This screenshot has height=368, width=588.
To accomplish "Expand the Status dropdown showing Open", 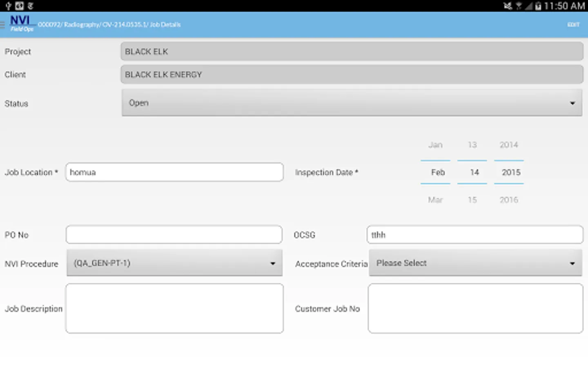I will 352,103.
